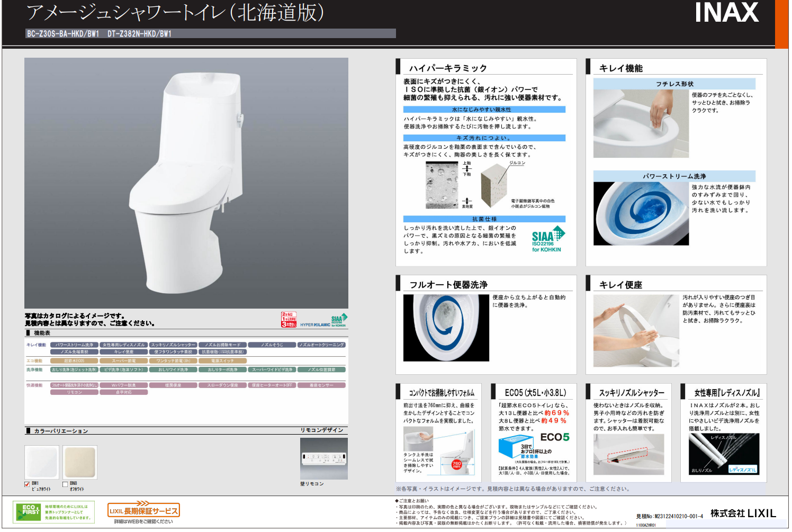
Task: Click the 株式会社 LIXIL company logo
Action: coord(743,513)
